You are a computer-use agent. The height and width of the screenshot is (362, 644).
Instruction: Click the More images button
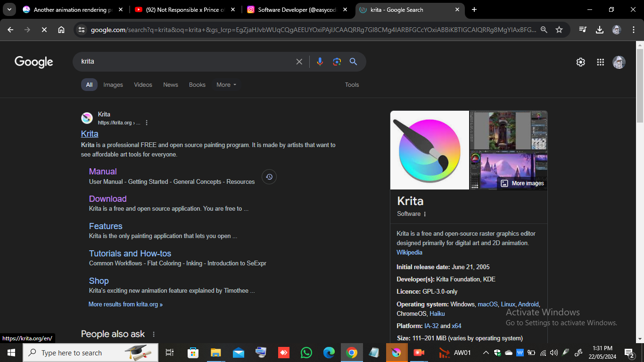coord(522,183)
